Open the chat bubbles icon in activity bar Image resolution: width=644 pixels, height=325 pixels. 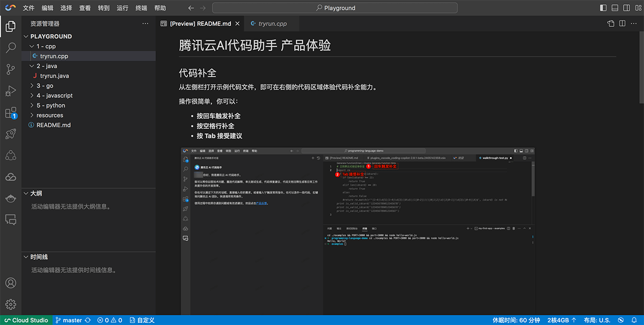click(x=11, y=219)
